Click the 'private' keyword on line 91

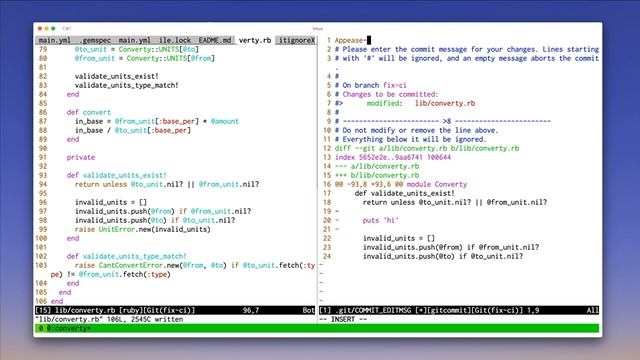[x=80, y=157]
